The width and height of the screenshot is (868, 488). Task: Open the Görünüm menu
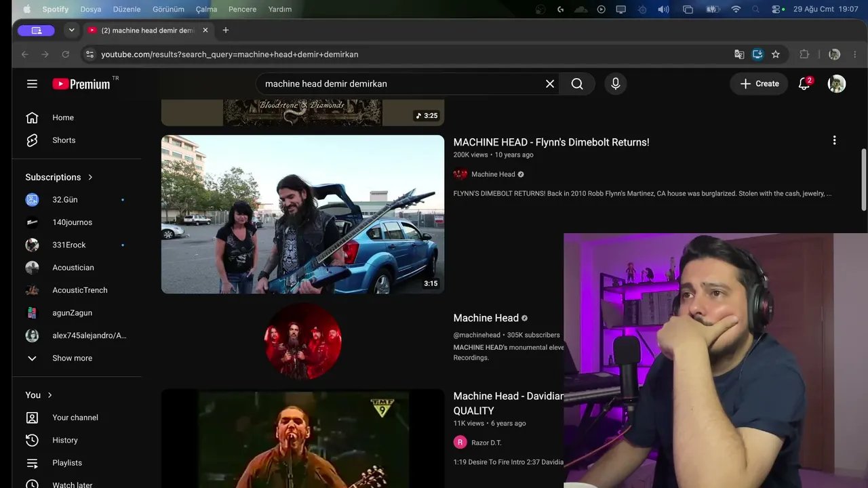tap(169, 9)
